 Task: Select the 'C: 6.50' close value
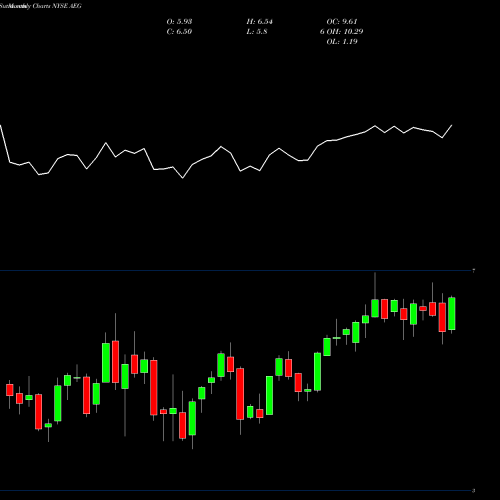tap(179, 32)
